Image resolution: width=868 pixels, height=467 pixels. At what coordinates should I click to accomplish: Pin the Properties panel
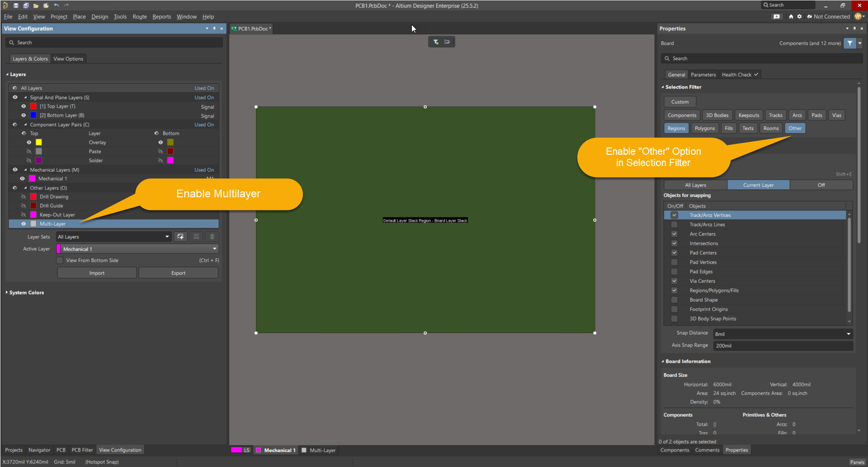coord(854,29)
